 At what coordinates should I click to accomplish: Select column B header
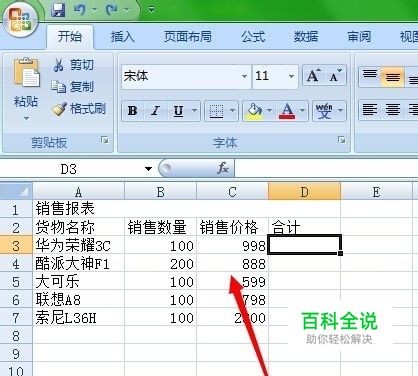160,192
